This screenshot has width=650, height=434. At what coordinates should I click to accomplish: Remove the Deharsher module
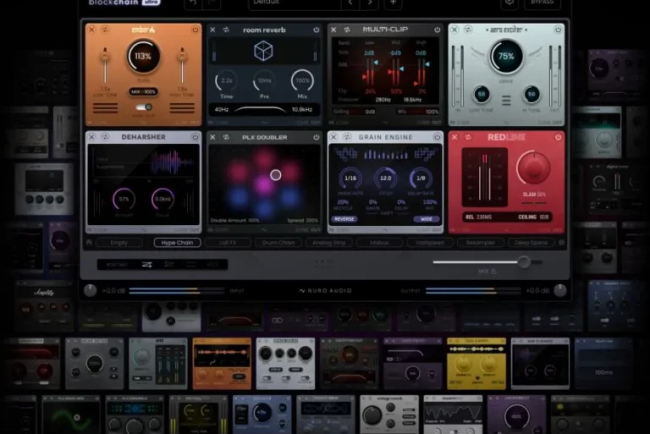(x=92, y=137)
